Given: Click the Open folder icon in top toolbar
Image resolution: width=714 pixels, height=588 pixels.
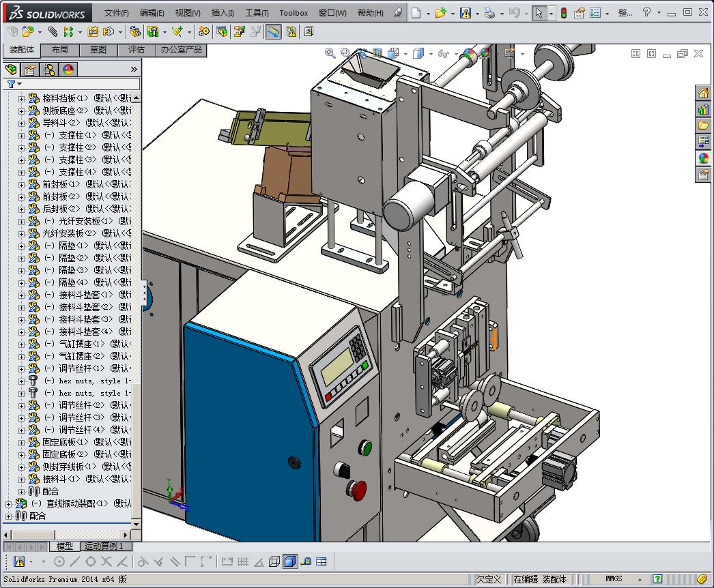Looking at the screenshot, I should 440,13.
